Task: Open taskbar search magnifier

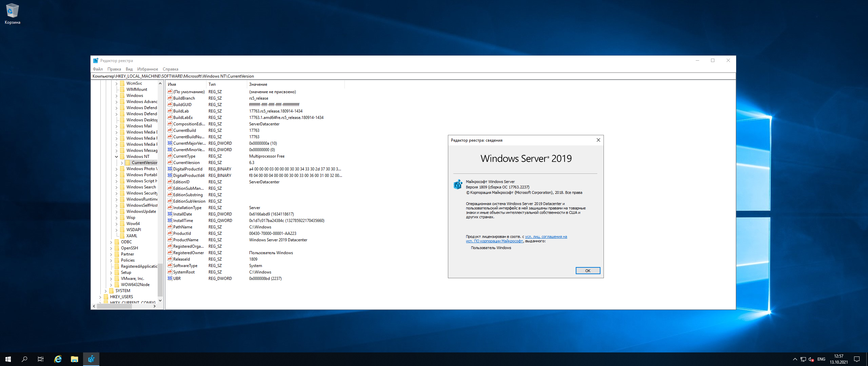Action: coord(24,359)
